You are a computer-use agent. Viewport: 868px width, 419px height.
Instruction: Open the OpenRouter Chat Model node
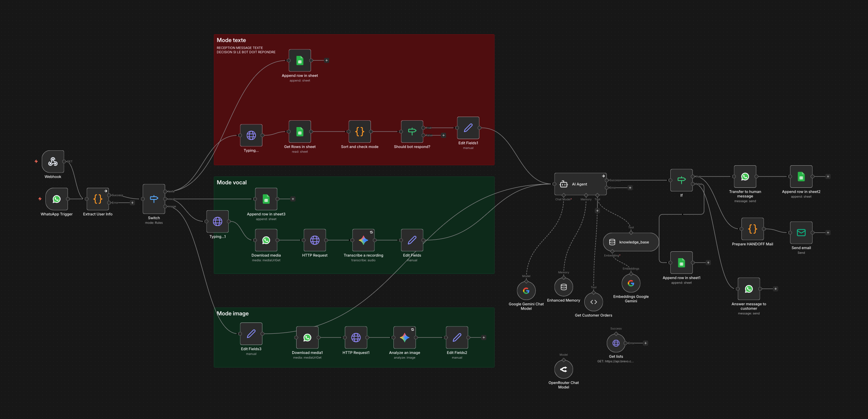coord(563,370)
